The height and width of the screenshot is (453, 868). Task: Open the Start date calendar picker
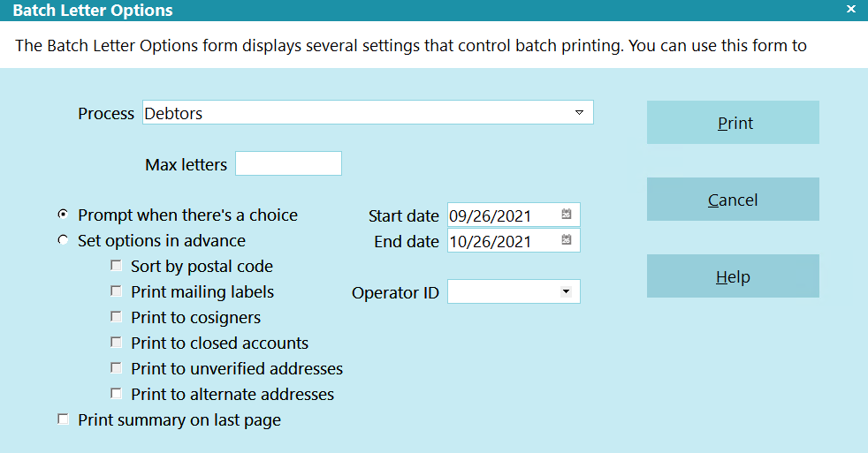coord(567,214)
